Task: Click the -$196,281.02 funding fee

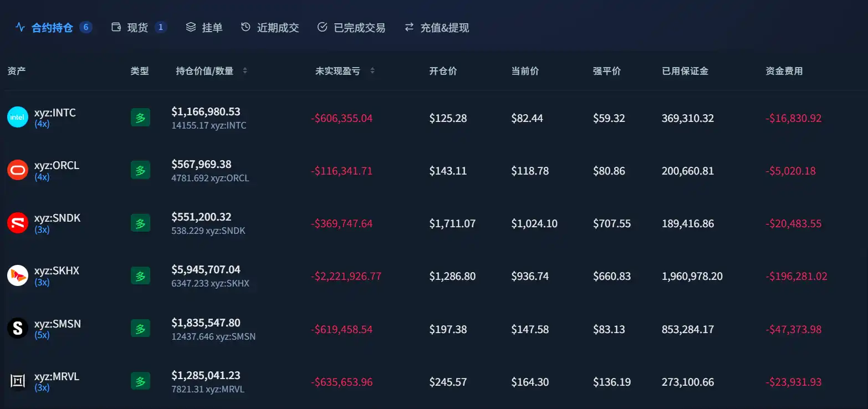Action: pos(796,276)
